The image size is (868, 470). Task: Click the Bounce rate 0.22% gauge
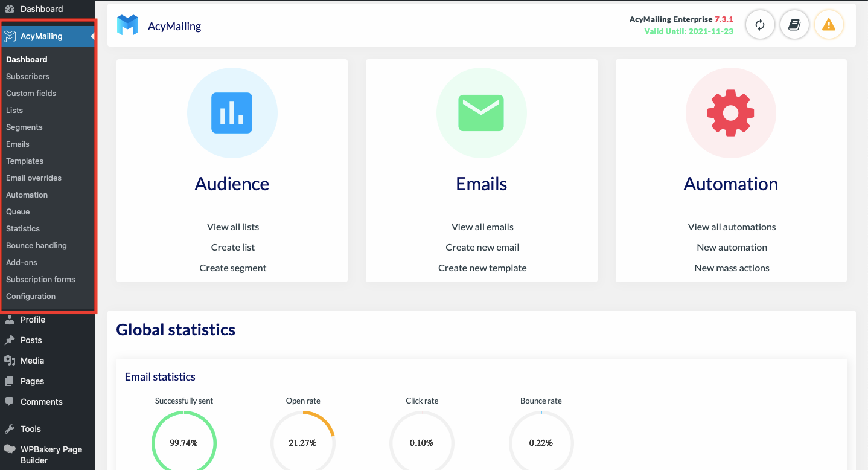[x=541, y=440]
